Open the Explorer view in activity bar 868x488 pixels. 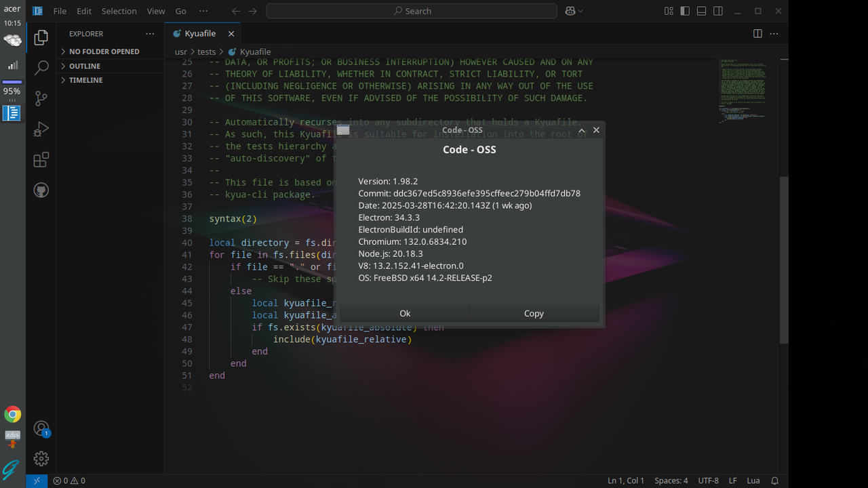[41, 37]
